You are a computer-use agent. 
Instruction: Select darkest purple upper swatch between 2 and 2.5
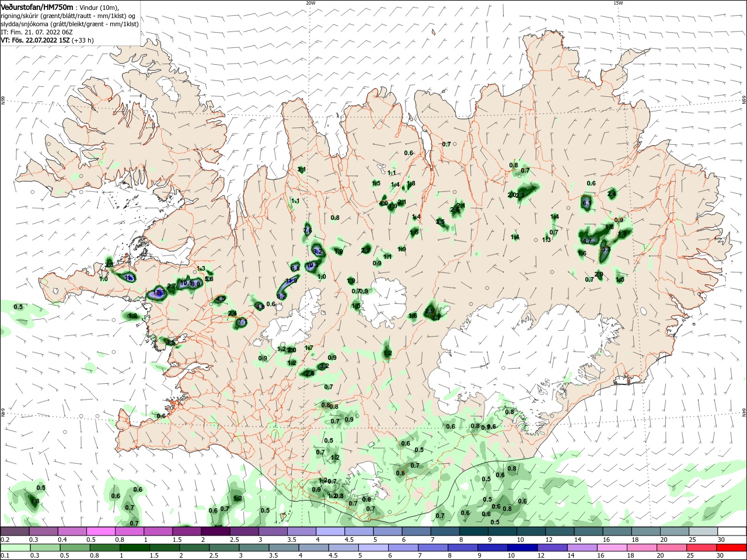[x=215, y=531]
